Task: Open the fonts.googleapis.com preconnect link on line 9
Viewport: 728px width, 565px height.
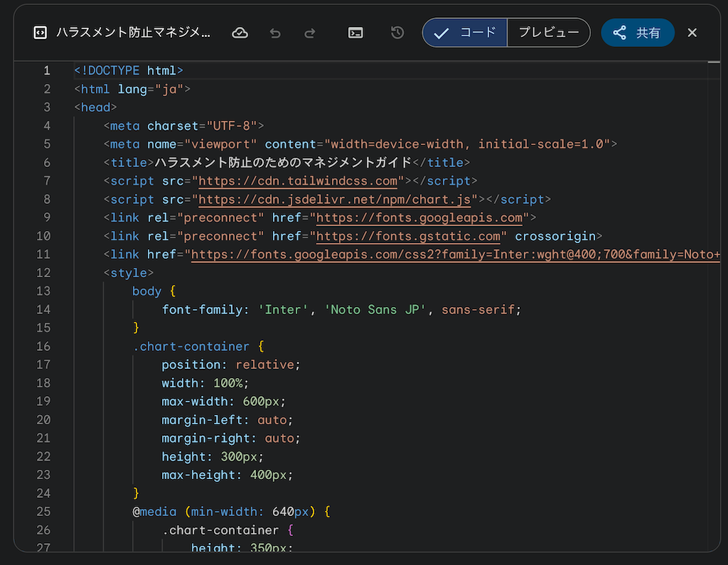Action: click(419, 217)
